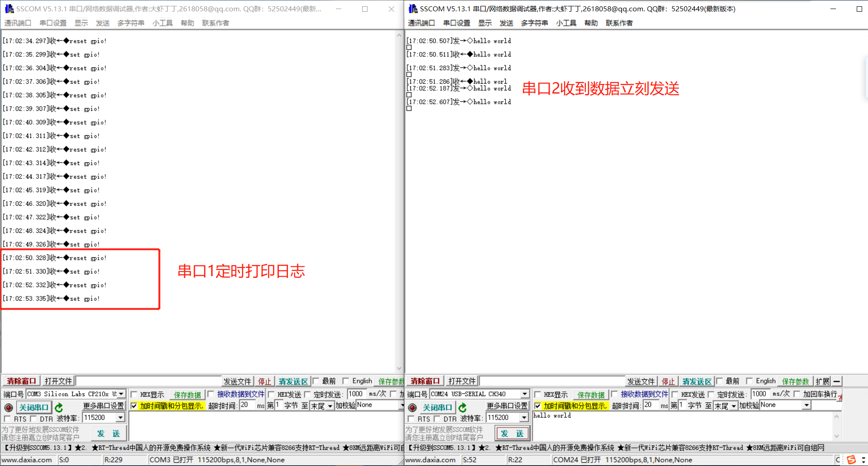Screen dimensions: 868x466
Task: Uncheck 加时间戳和分包显示 in right window
Action: click(x=538, y=405)
